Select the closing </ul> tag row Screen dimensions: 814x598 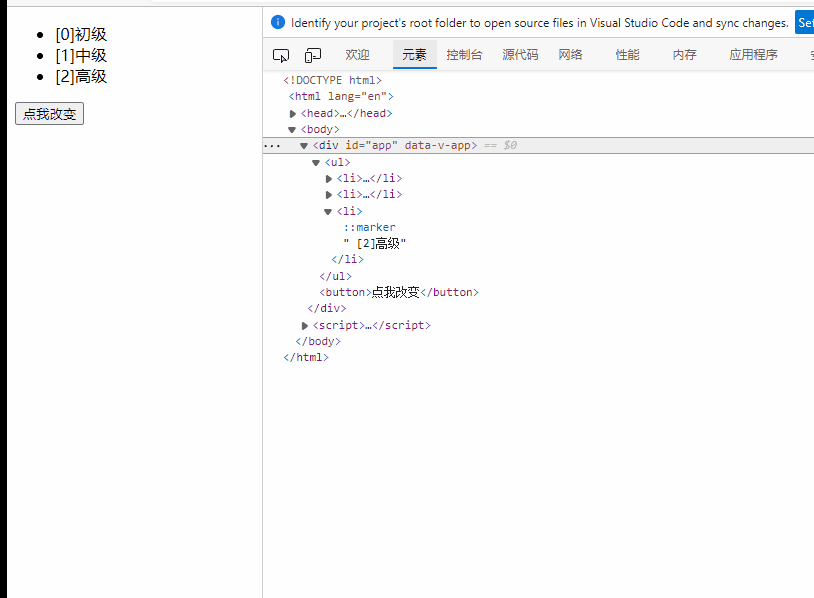[x=335, y=276]
